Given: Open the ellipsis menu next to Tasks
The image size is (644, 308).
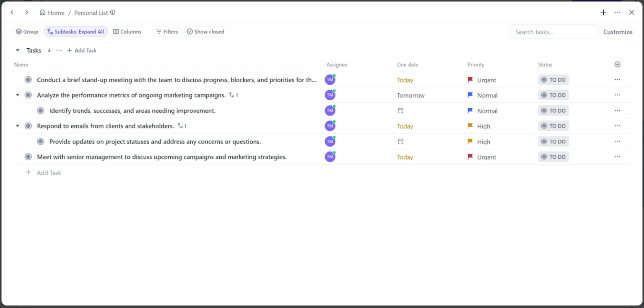Looking at the screenshot, I should pyautogui.click(x=59, y=50).
